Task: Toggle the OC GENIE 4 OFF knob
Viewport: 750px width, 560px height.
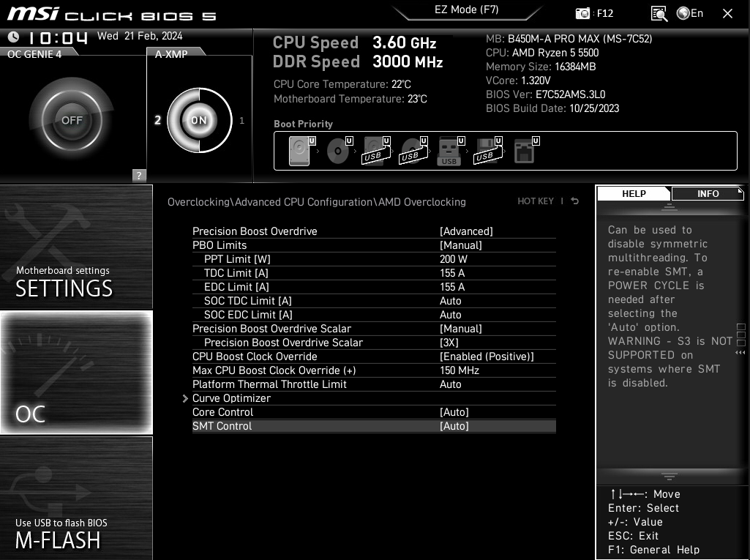Action: 72,120
